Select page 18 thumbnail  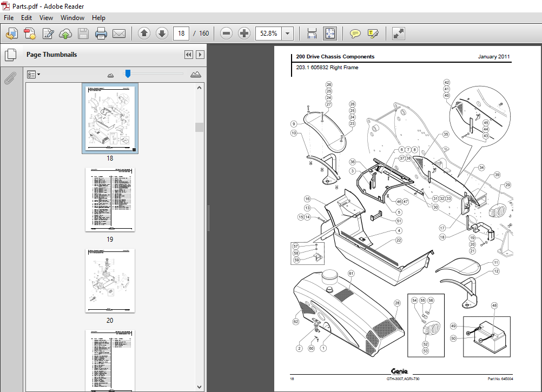tap(110, 118)
